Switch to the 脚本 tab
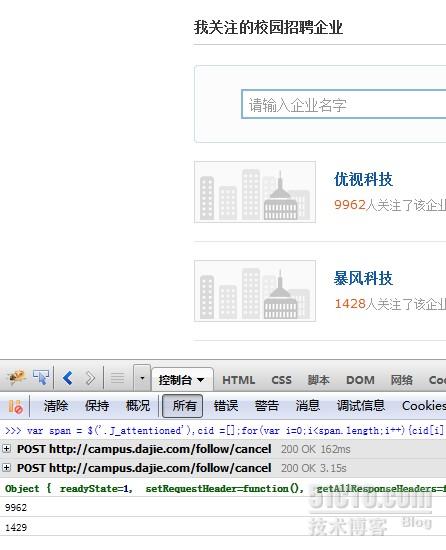The width and height of the screenshot is (446, 550). pyautogui.click(x=318, y=380)
